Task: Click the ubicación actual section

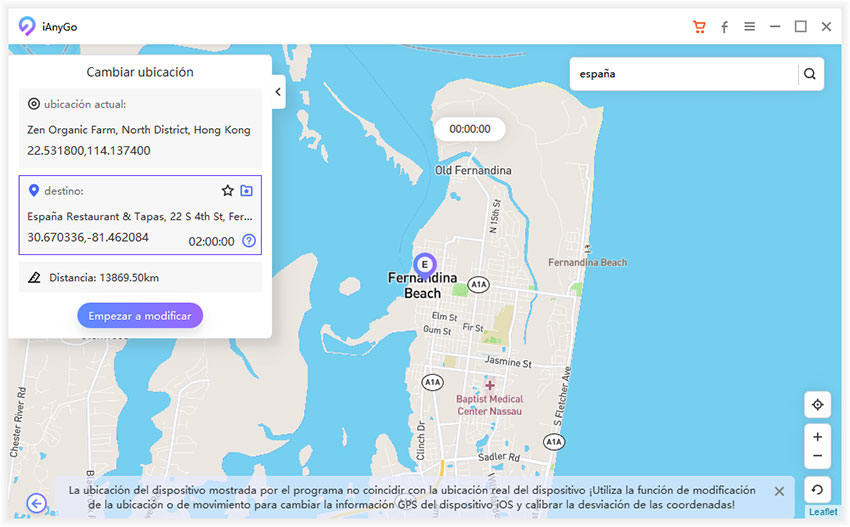Action: coord(140,128)
